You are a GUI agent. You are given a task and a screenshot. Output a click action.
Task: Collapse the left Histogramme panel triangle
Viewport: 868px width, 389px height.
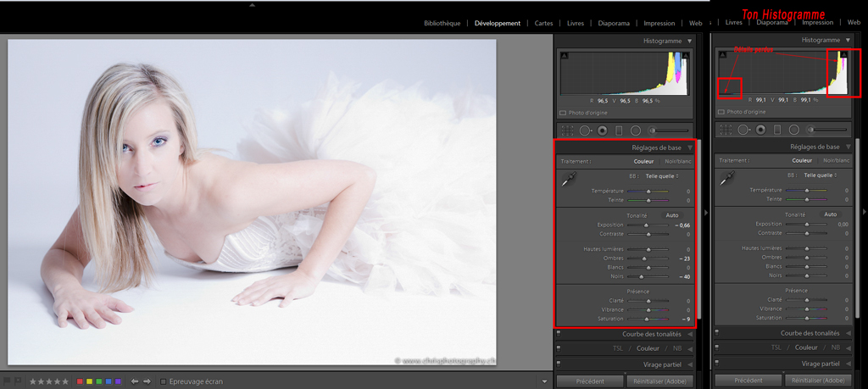689,41
